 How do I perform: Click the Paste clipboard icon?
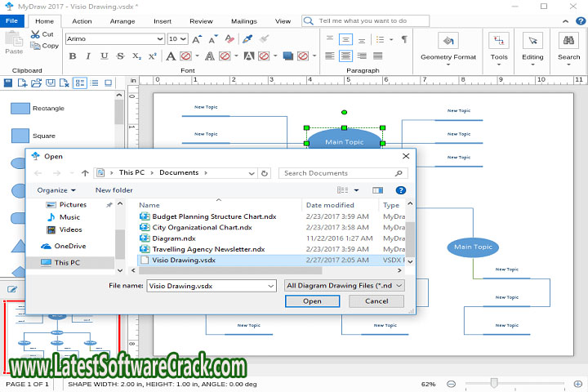pos(14,38)
